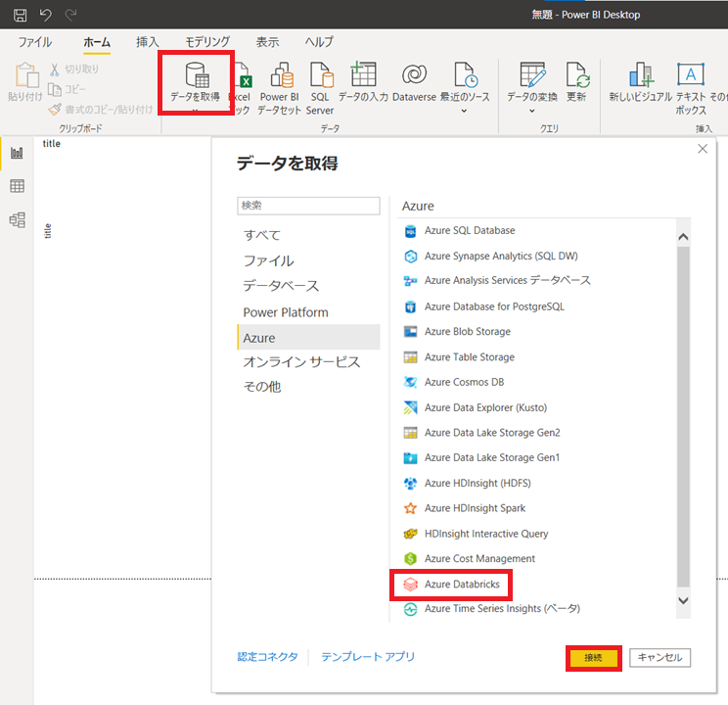728x705 pixels.
Task: Insert a テキストボックス
Action: coord(691,88)
